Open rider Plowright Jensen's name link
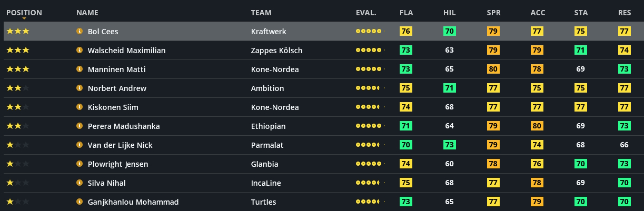 coord(118,164)
